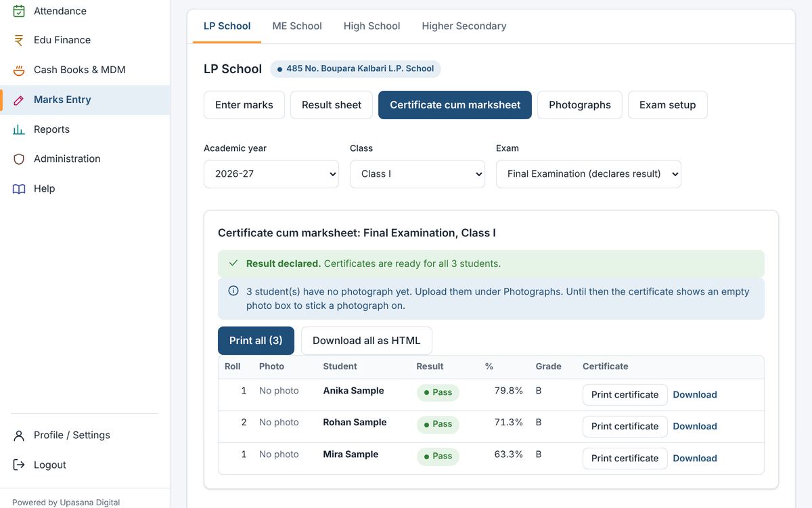Image resolution: width=812 pixels, height=508 pixels.
Task: Go to Exam setup
Action: coord(668,105)
